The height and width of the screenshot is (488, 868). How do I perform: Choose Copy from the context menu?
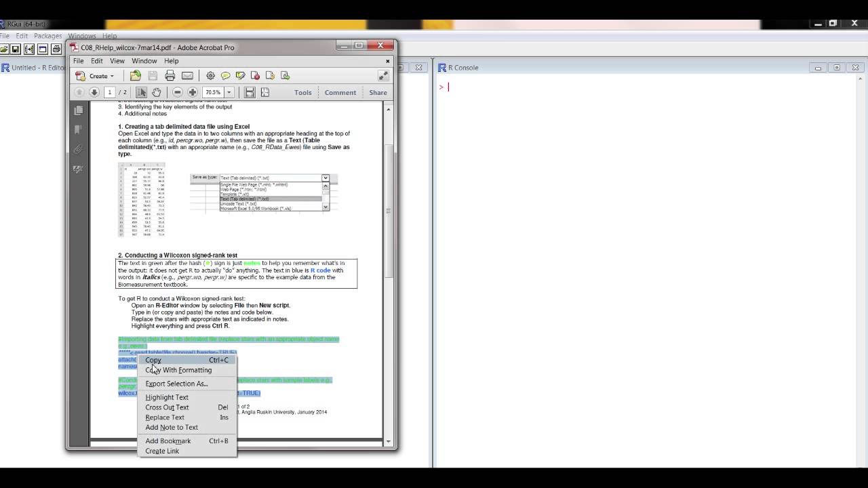[188, 360]
